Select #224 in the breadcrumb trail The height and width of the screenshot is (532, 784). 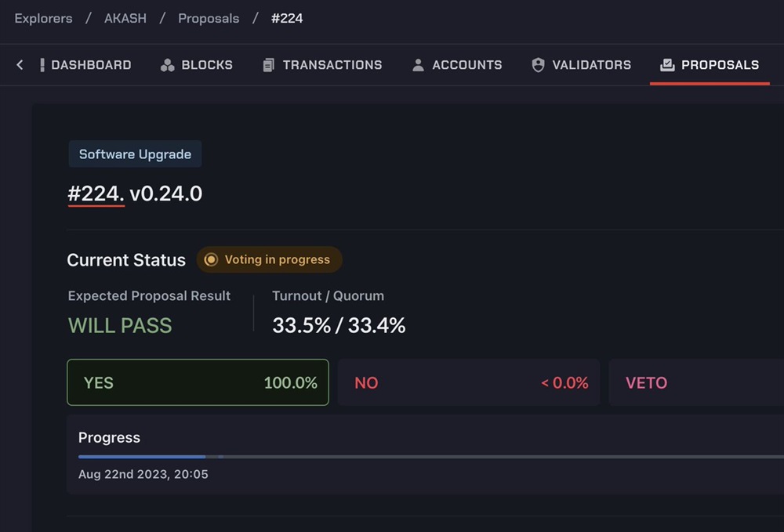pos(287,18)
